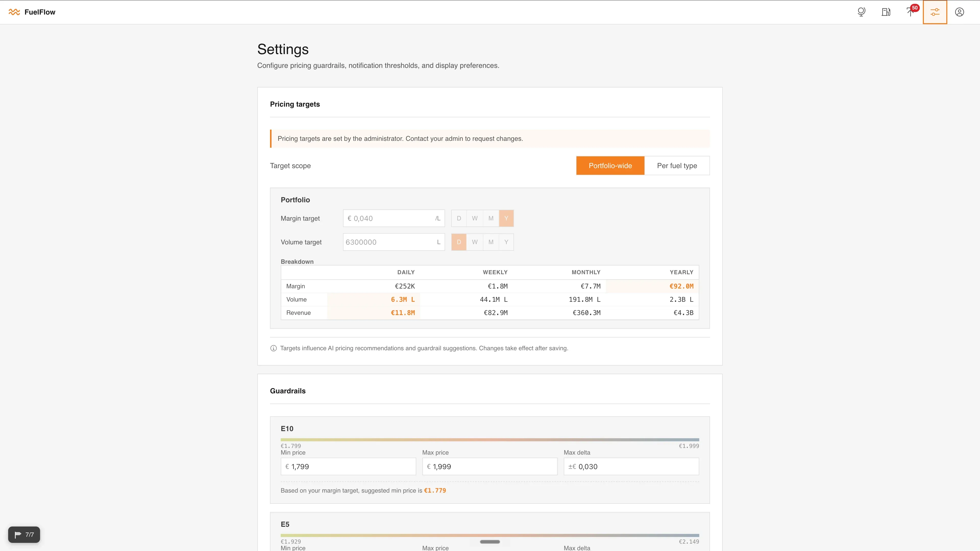Select Per fuel type scope
The image size is (980, 551).
(x=677, y=166)
